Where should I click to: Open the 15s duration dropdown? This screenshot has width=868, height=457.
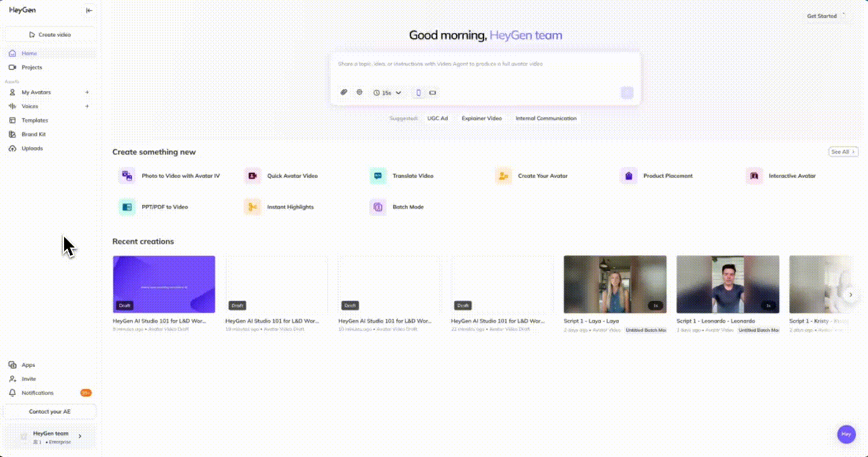click(387, 93)
